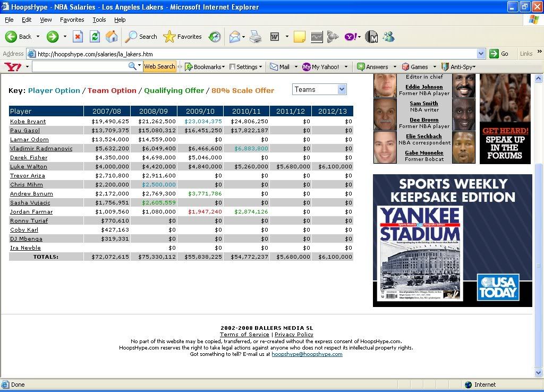Click the Web Search button
Viewport: 544px width, 392px height.
[159, 66]
